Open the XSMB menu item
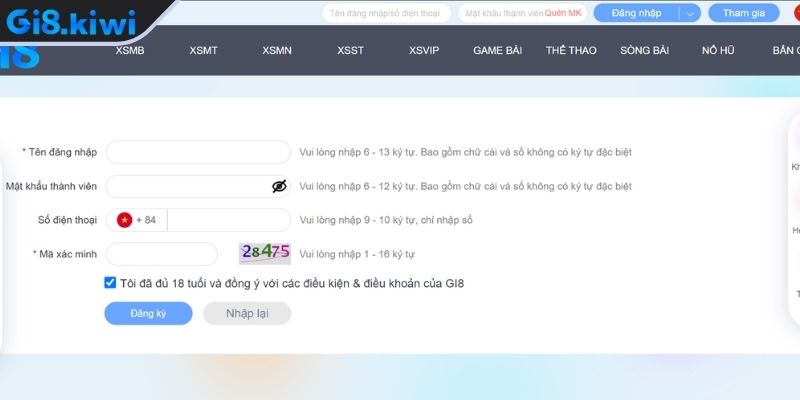The image size is (800, 400). pos(130,50)
